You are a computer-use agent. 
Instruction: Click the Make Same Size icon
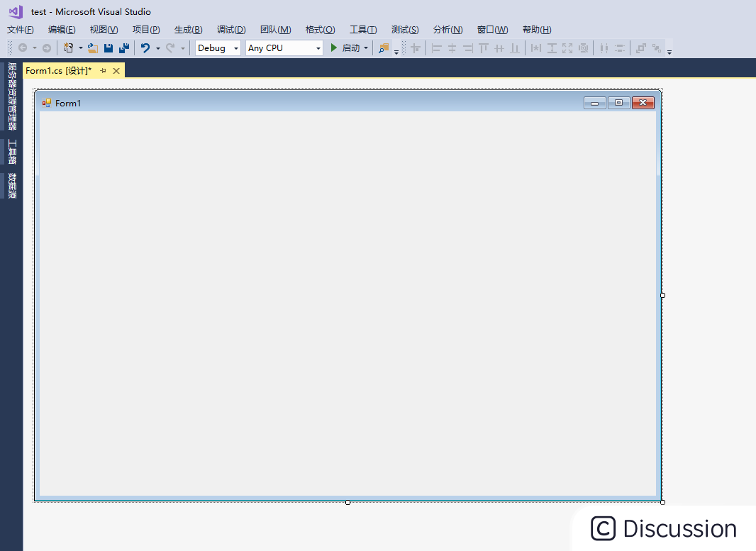click(x=567, y=48)
